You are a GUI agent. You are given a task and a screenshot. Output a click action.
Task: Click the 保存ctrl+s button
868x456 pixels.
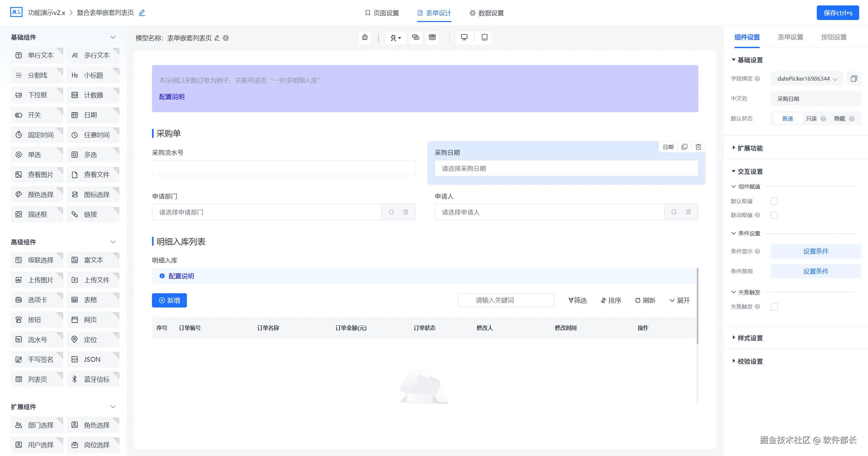837,13
